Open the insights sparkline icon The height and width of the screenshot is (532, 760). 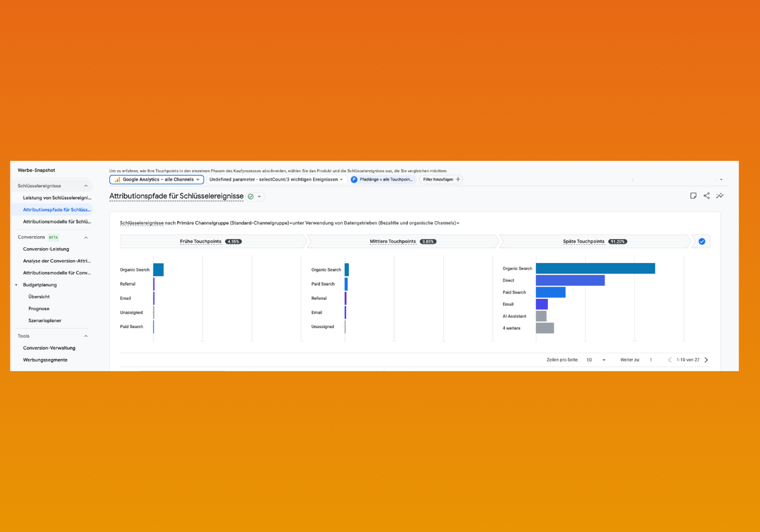(720, 196)
